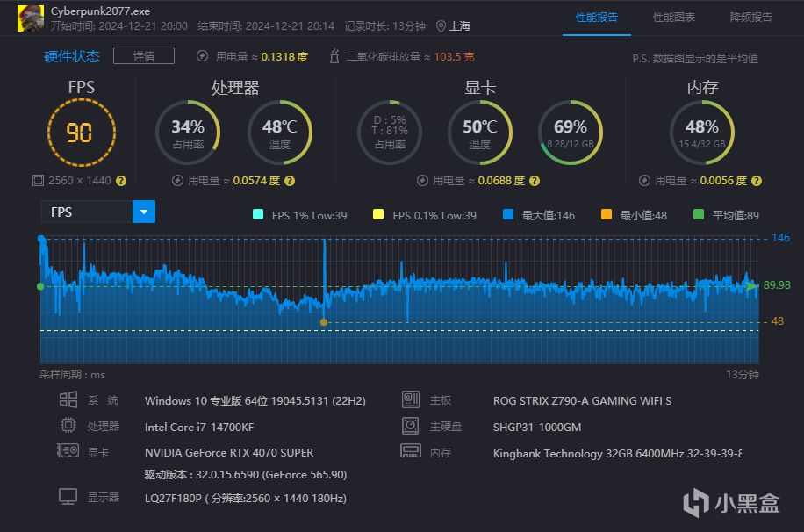Click the green average arrow marker at chart right
This screenshot has width=804, height=532.
click(x=752, y=285)
